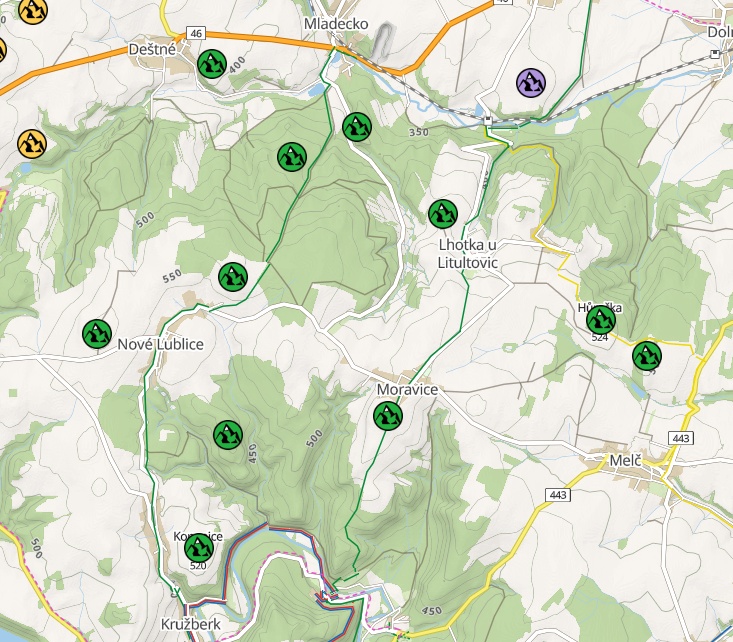
Task: Click the yellow marker southwest of Deštné
Action: (32, 143)
